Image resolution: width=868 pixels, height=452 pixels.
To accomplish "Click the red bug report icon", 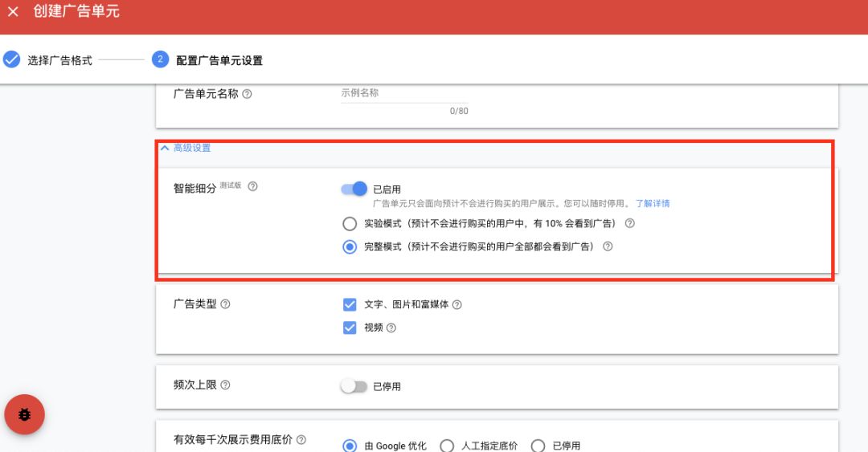I will click(x=24, y=414).
